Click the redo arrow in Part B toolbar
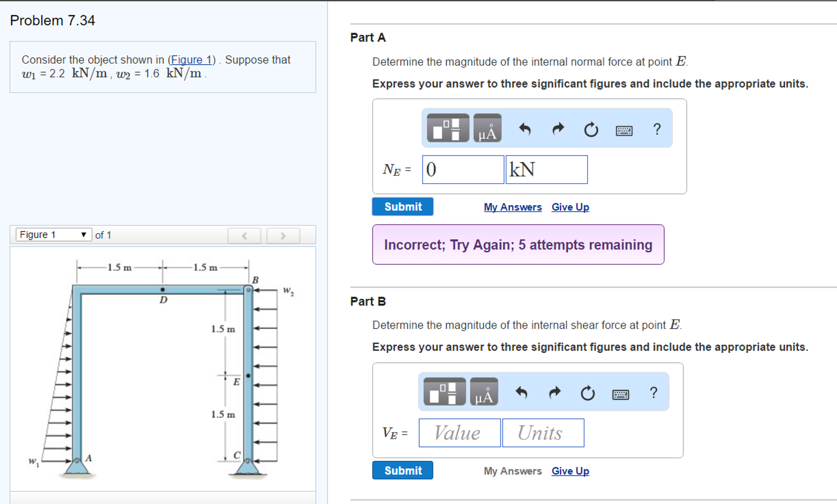837x504 pixels. click(554, 393)
